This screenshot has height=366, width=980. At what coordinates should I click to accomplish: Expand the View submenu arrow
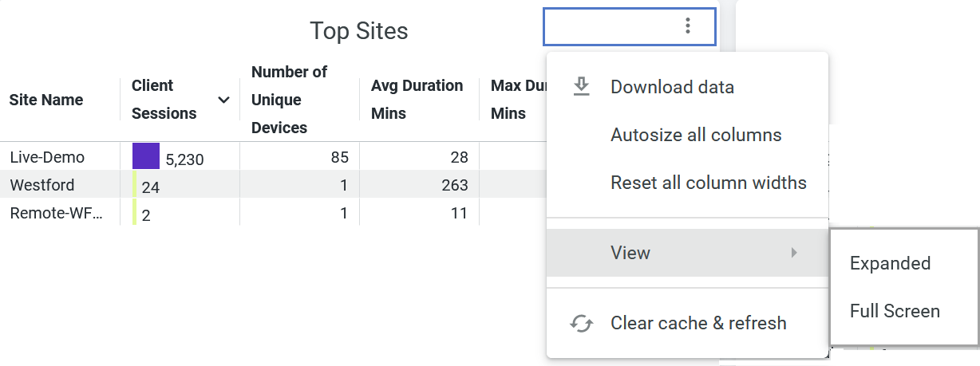[794, 253]
